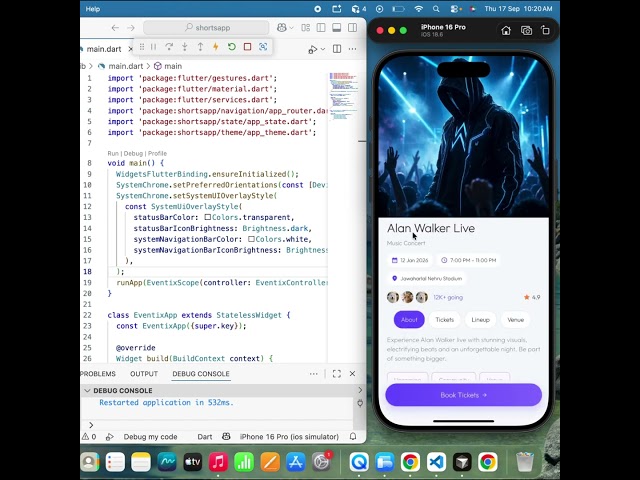Viewport: 640px width, 480px height.
Task: Open panel more actions ellipsis
Action: coord(313,374)
